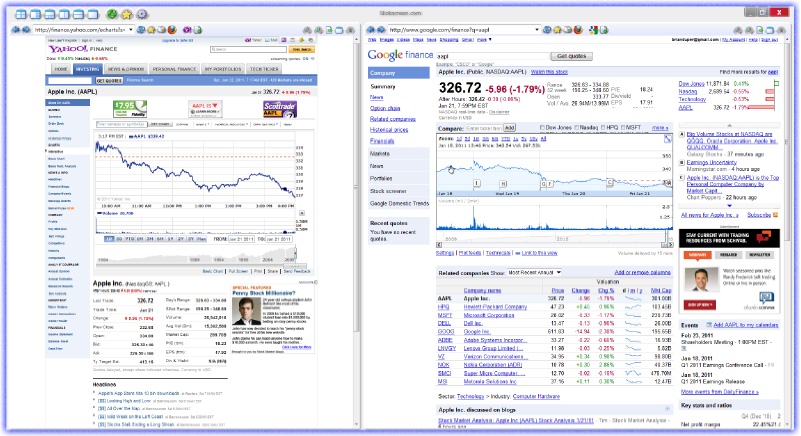The width and height of the screenshot is (801, 436).
Task: Go back in the Yahoo Finance pane
Action: point(16,30)
